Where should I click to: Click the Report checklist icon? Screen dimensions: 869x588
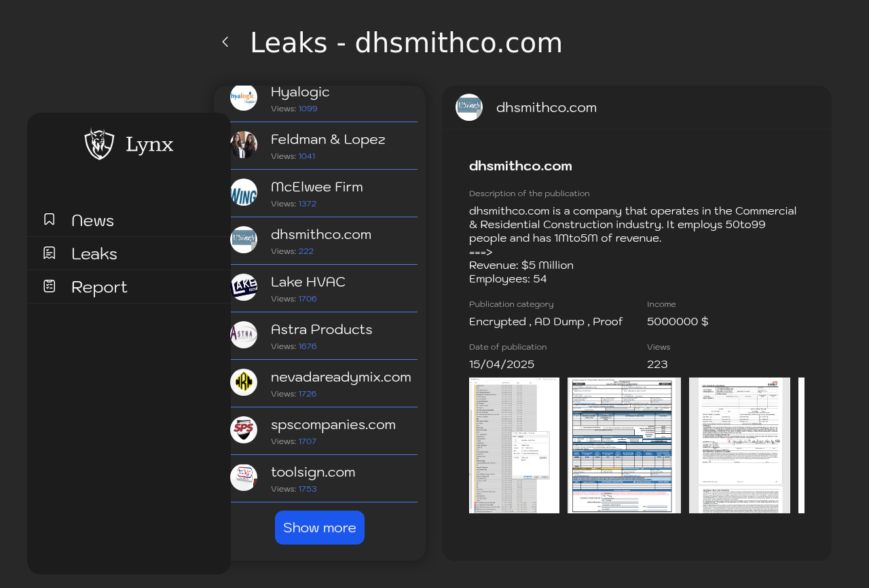pos(50,286)
